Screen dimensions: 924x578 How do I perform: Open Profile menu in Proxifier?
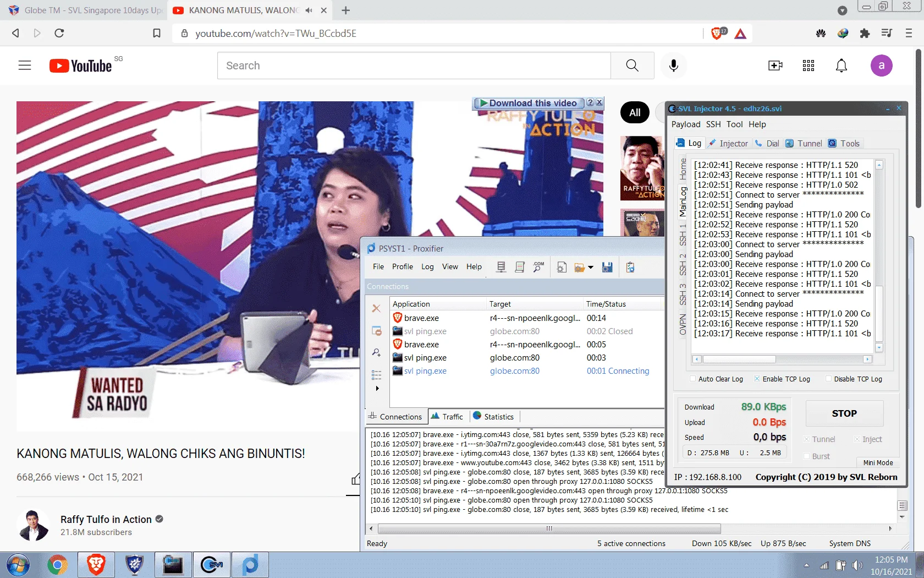403,266
